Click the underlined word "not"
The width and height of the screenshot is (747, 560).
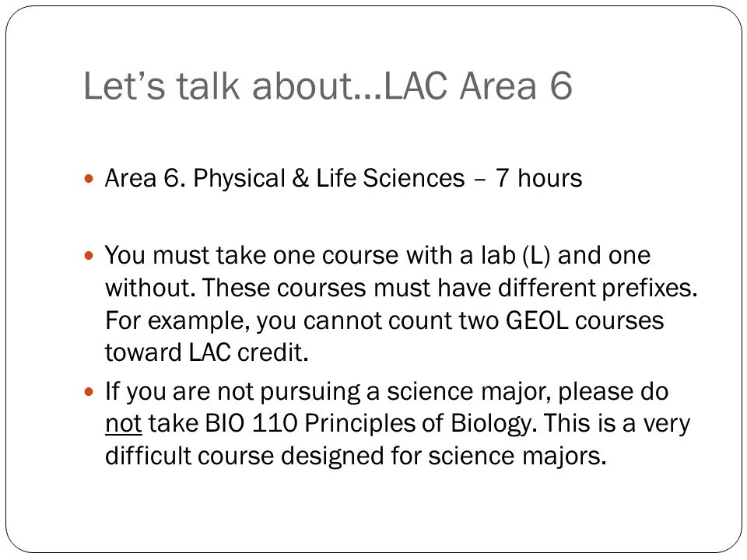[x=124, y=423]
